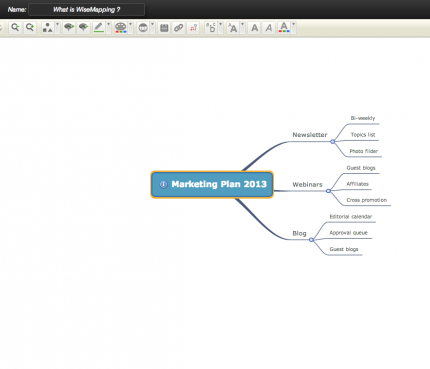Click the zoom in magnifier icon
Image resolution: width=430 pixels, height=369 pixels.
30,28
